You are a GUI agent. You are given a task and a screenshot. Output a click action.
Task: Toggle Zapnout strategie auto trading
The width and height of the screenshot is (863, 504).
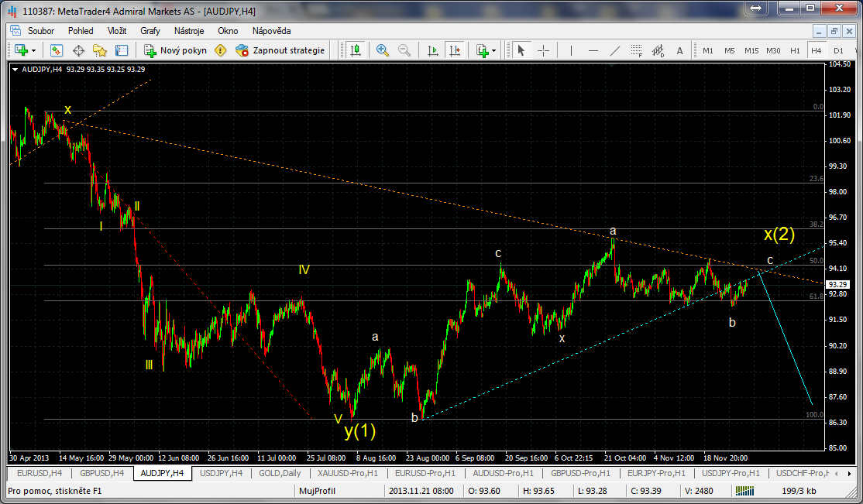(x=280, y=50)
